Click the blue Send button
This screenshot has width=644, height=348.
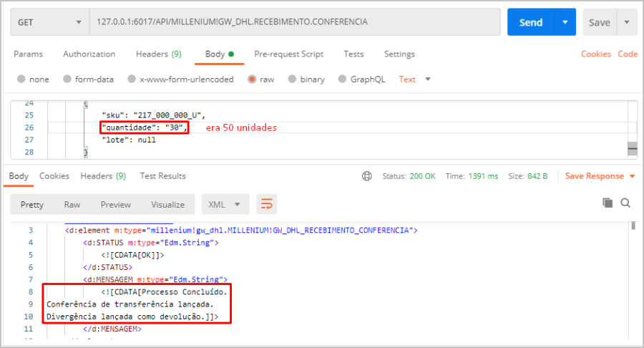point(531,22)
